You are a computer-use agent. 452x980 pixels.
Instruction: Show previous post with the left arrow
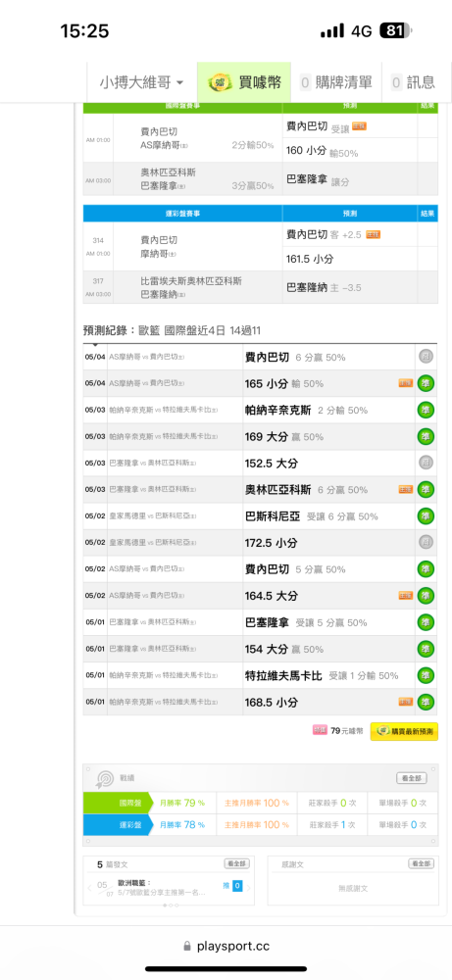click(x=89, y=888)
